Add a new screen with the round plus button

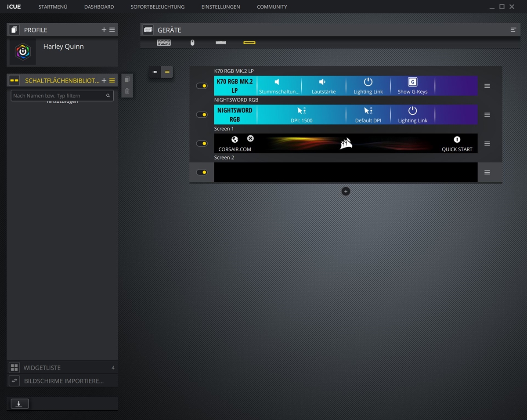coord(346,191)
